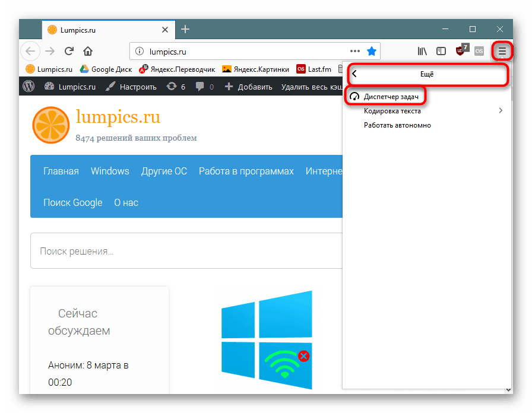Open the Lumpics.ru bookmark
Viewport: 532px width, 413px height.
[x=49, y=69]
